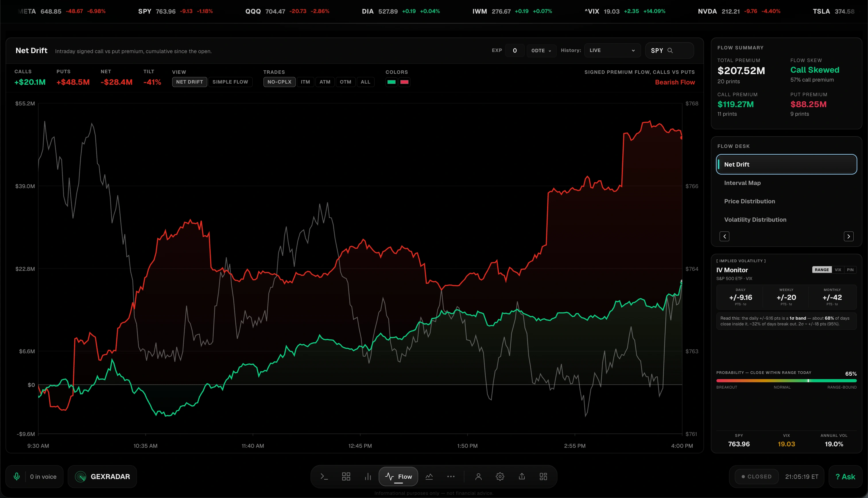Toggle the microphone voice icon
Viewport: 868px width, 498px height.
[x=16, y=476]
